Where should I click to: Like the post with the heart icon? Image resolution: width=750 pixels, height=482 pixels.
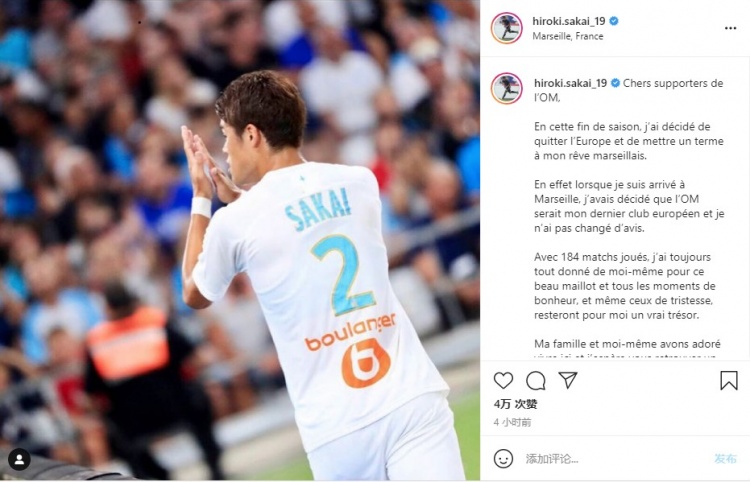coord(503,381)
